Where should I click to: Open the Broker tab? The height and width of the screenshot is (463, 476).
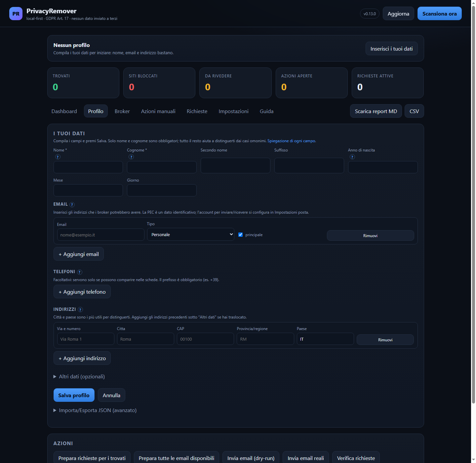122,111
